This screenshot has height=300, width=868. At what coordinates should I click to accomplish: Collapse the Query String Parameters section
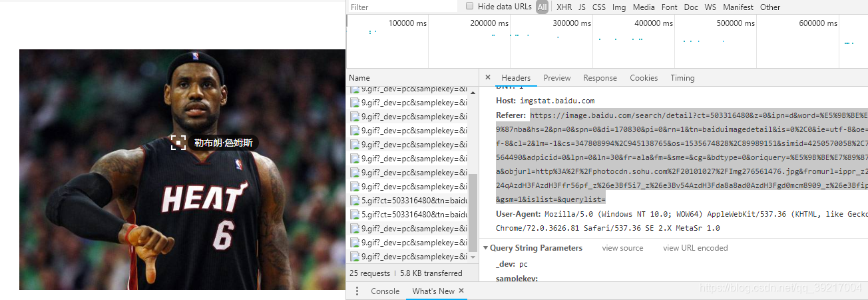point(486,248)
